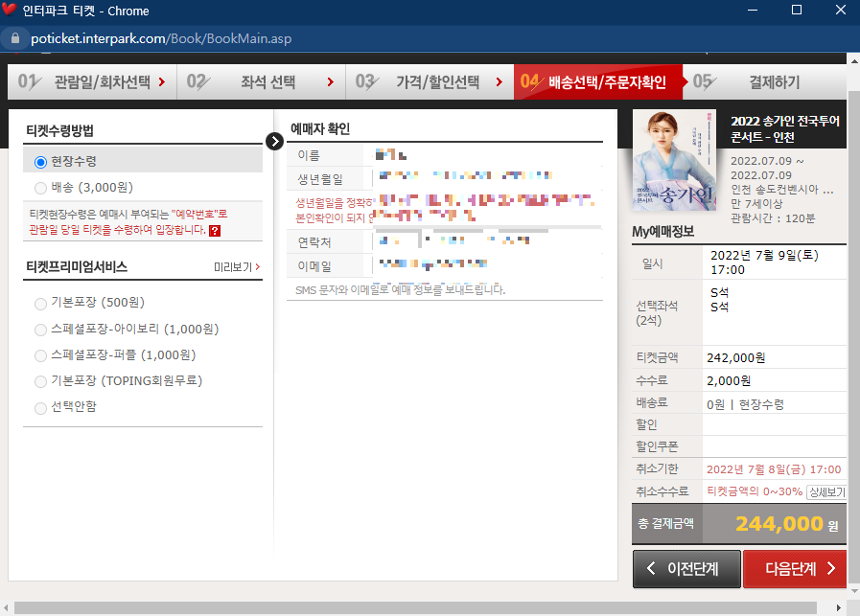Viewport: 860px width, 616px height.
Task: Click the 242,000원 ticket price value
Action: pos(736,358)
